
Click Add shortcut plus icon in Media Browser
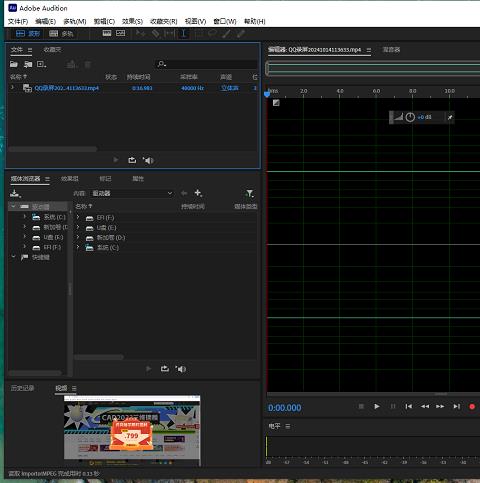[x=198, y=193]
